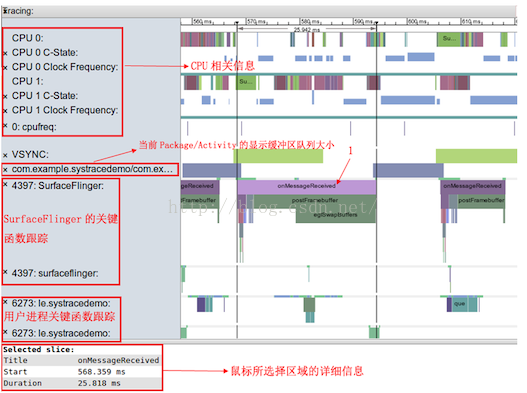Screen dimensions: 527x393
Task: Click the 568.359 ms start value
Action: click(x=102, y=372)
